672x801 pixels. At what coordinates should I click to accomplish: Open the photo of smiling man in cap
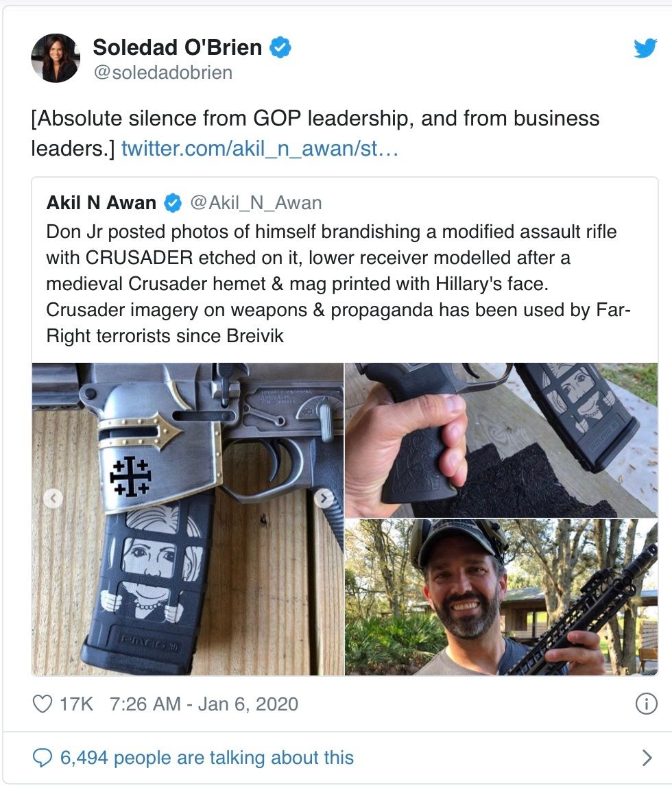501,597
